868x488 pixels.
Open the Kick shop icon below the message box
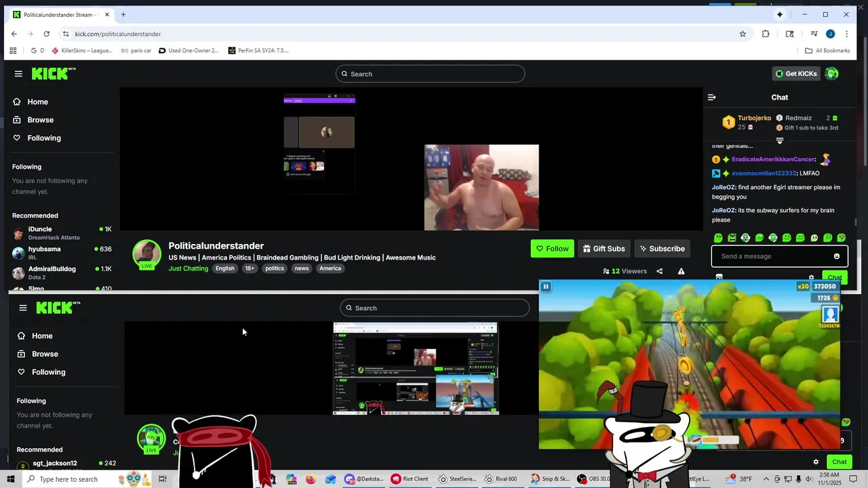[x=719, y=277]
